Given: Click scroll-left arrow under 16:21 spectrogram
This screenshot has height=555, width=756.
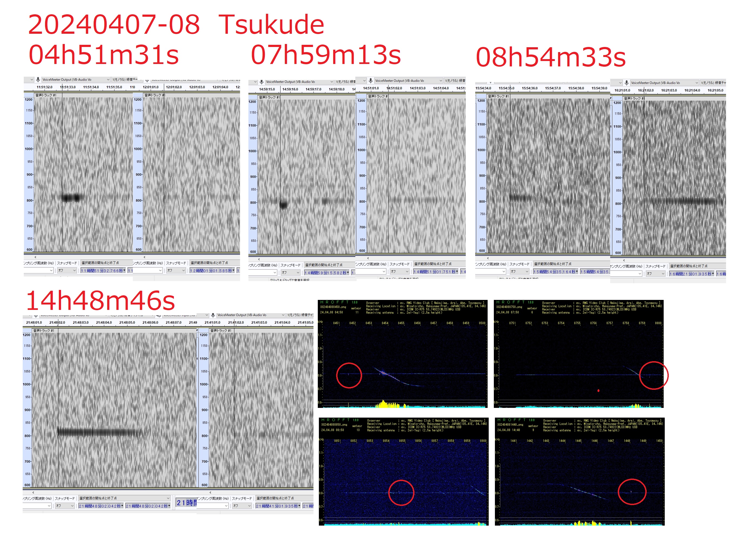Looking at the screenshot, I should (624, 260).
